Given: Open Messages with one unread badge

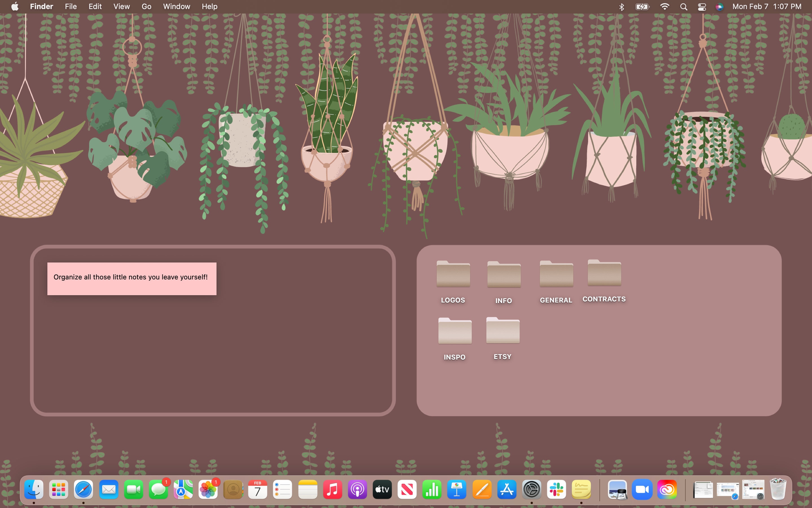Looking at the screenshot, I should [x=158, y=490].
